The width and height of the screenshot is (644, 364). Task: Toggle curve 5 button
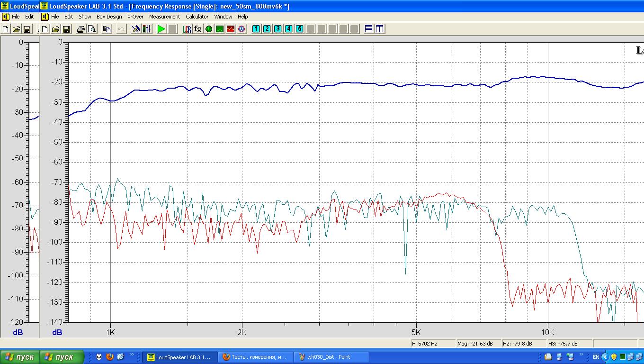[x=299, y=29]
